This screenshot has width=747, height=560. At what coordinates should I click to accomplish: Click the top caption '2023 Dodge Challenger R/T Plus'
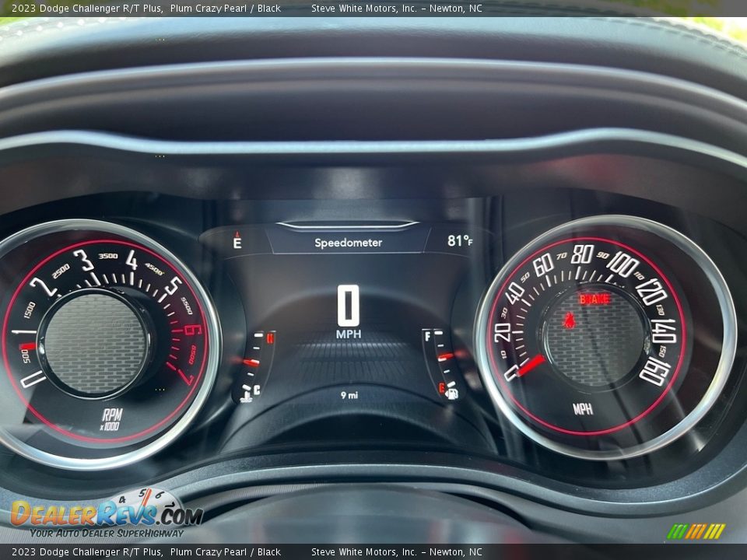[x=87, y=8]
